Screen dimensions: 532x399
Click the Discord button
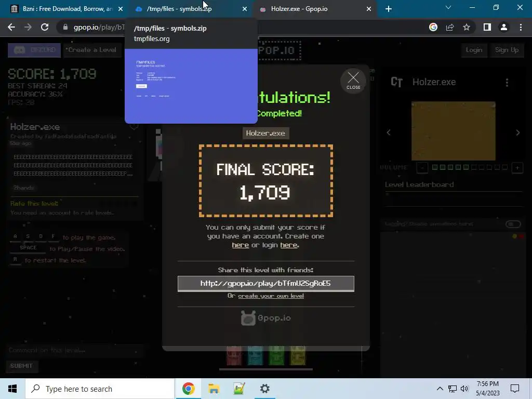click(x=34, y=50)
